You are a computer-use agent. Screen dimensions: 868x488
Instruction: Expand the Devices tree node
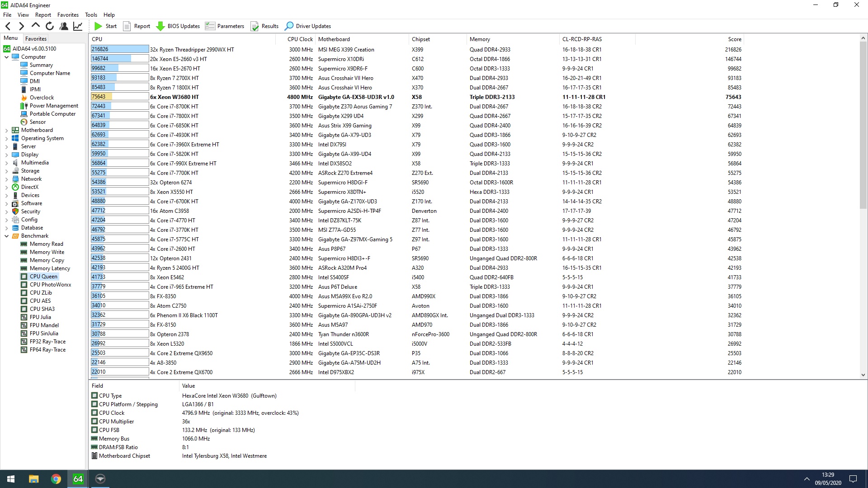pyautogui.click(x=6, y=195)
